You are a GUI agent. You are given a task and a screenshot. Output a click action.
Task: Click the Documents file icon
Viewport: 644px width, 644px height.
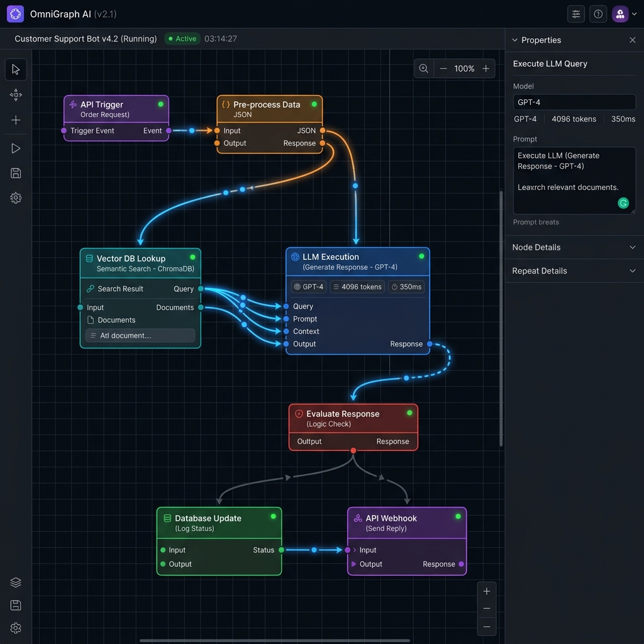(91, 320)
